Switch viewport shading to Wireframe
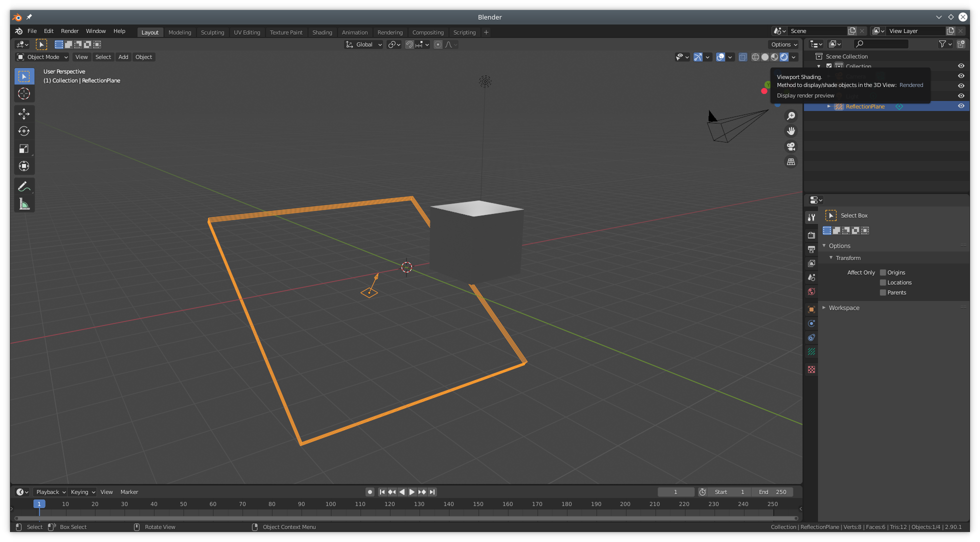This screenshot has height=542, width=980. [x=755, y=57]
